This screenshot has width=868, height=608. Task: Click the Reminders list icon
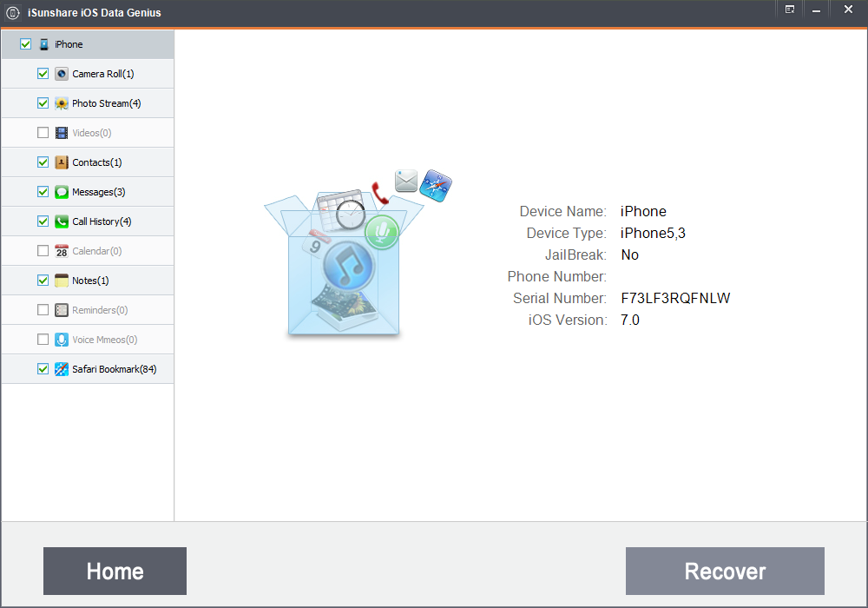tap(62, 310)
